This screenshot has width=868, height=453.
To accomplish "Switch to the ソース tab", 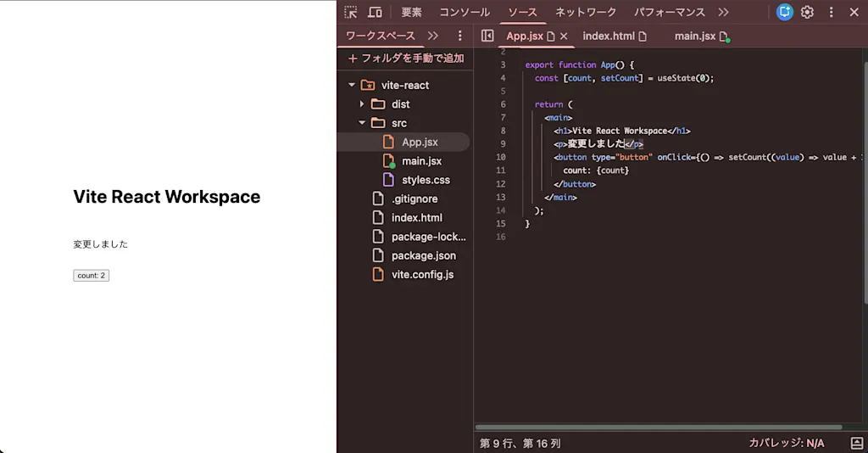I will [522, 12].
